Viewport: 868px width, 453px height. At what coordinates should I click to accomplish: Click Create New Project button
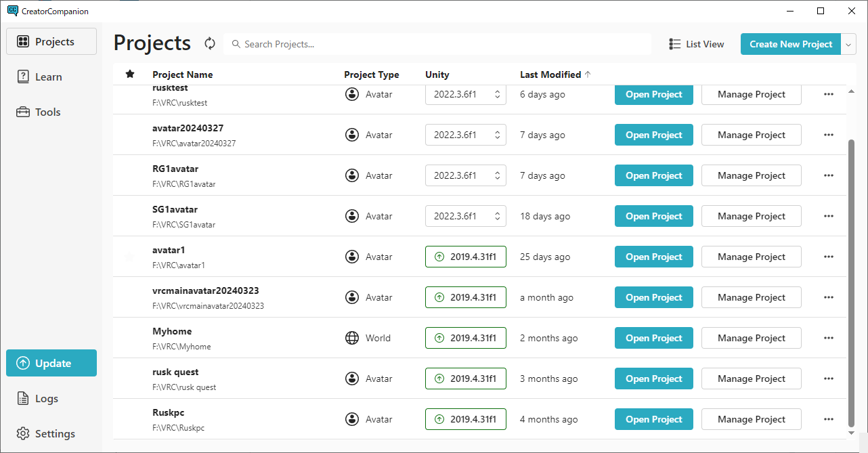point(791,44)
